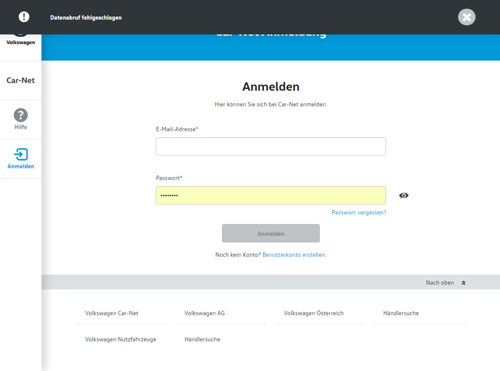Dismiss the Datenabruf fehlgeschlagen notification
The width and height of the screenshot is (500, 371).
pos(467,17)
